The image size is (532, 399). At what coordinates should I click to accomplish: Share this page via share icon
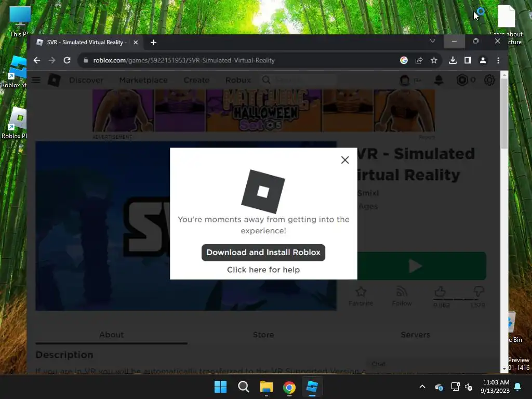[419, 60]
